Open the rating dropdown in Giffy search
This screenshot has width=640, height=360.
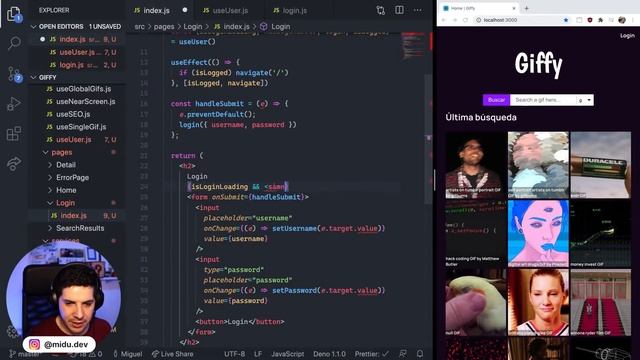[x=584, y=100]
